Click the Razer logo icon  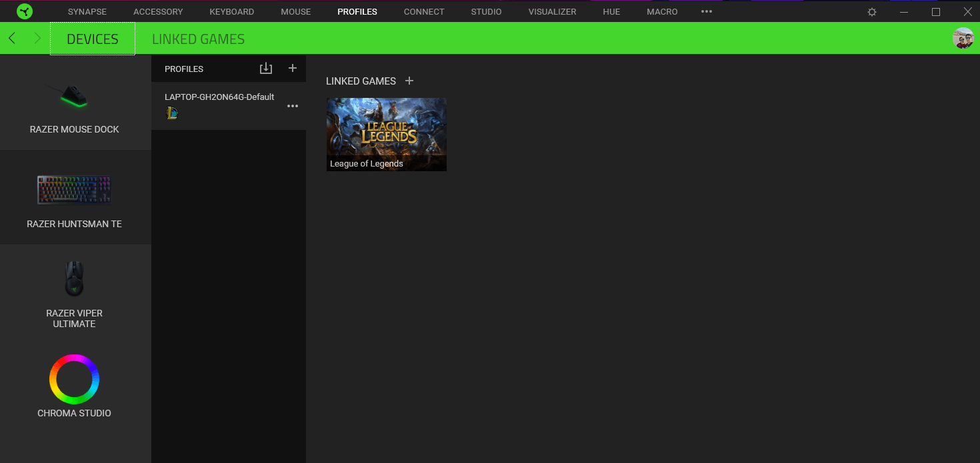25,11
